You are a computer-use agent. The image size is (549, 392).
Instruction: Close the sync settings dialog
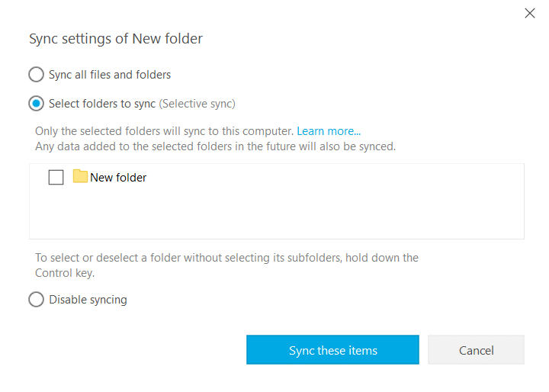point(530,13)
